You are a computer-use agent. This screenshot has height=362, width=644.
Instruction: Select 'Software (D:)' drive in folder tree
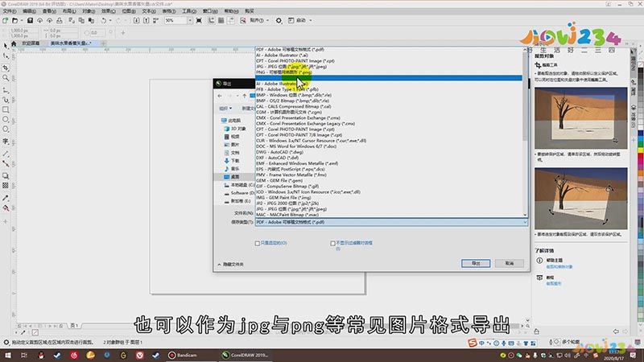[238, 193]
